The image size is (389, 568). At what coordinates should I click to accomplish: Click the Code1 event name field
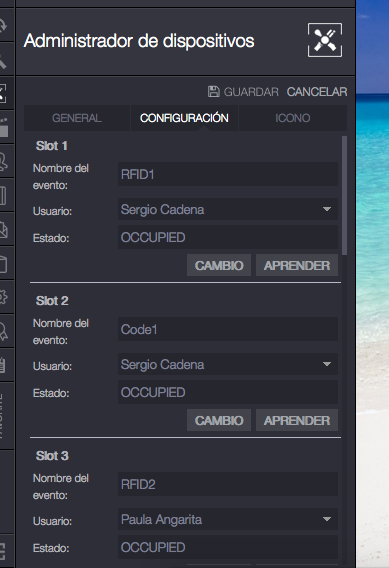[228, 329]
